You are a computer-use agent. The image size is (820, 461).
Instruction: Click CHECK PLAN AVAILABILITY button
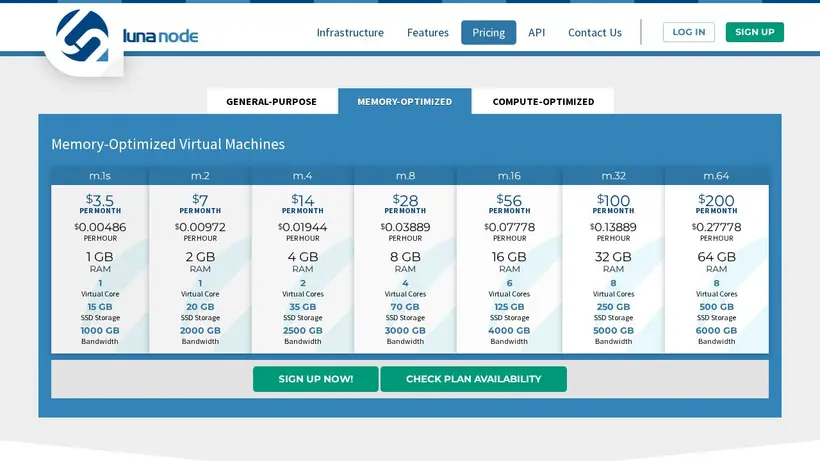coord(473,379)
